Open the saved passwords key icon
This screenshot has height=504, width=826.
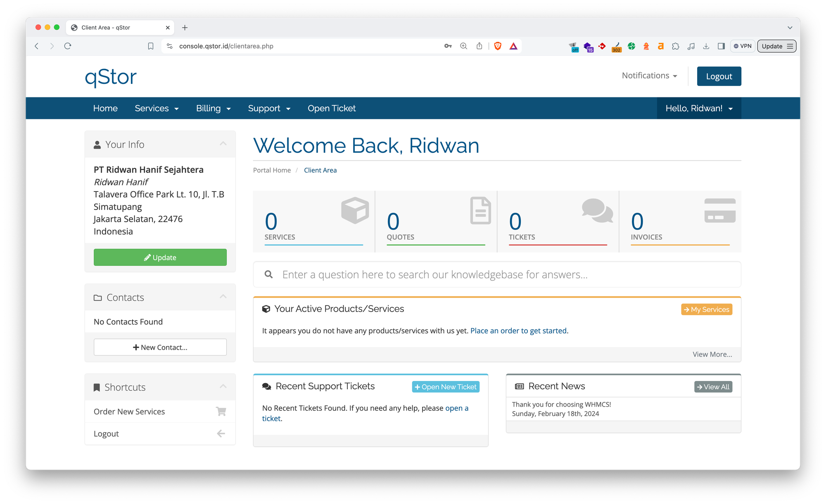pos(448,46)
